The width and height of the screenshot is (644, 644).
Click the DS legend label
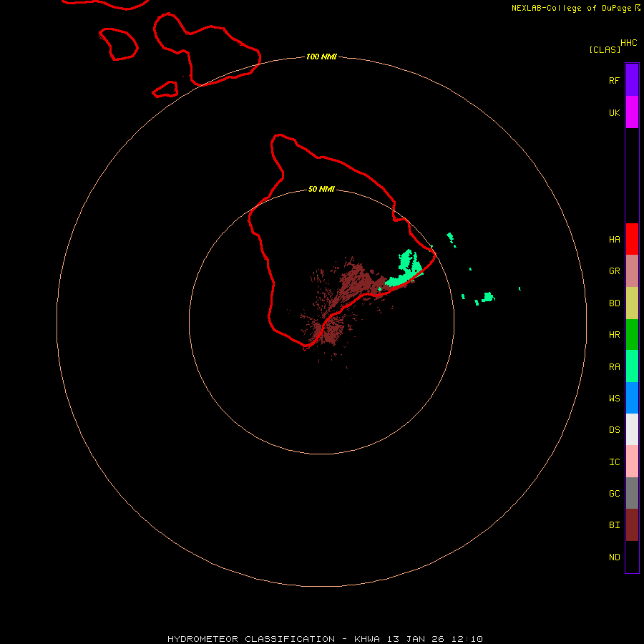614,430
